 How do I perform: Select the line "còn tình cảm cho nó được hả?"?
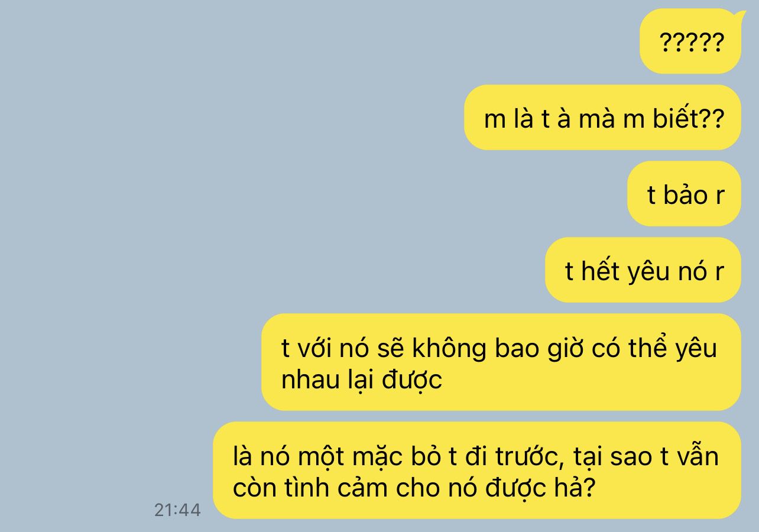pyautogui.click(x=413, y=488)
